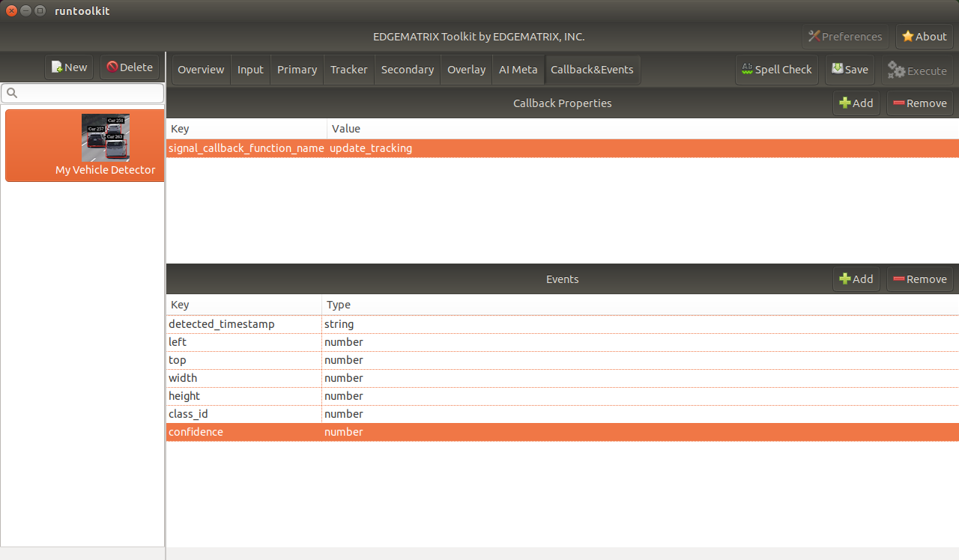Open the Primary tab
959x560 pixels.
(x=297, y=70)
